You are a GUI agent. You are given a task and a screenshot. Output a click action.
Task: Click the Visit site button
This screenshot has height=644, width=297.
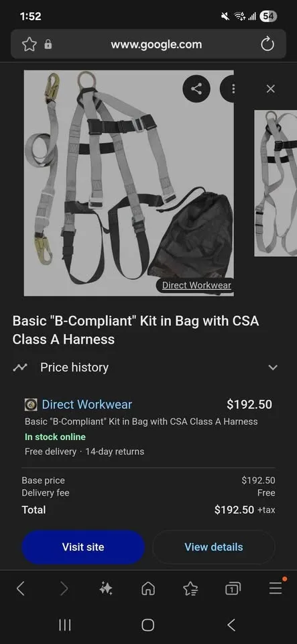click(x=83, y=547)
